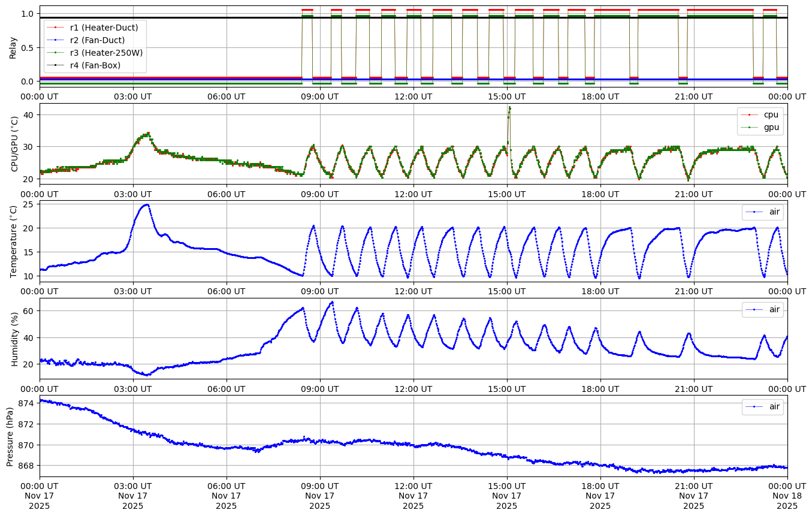Select the r4 (Fan-Box) legend entry
This screenshot has width=812, height=516.
point(95,65)
